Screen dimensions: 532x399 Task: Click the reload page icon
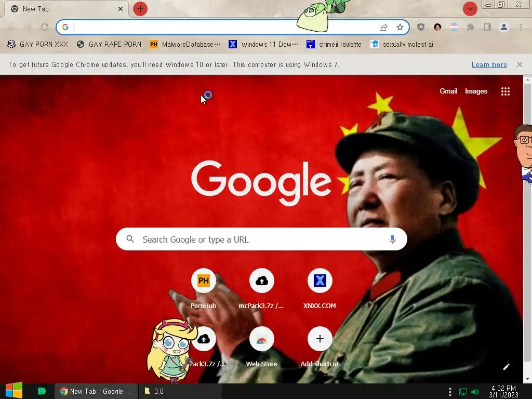click(45, 27)
